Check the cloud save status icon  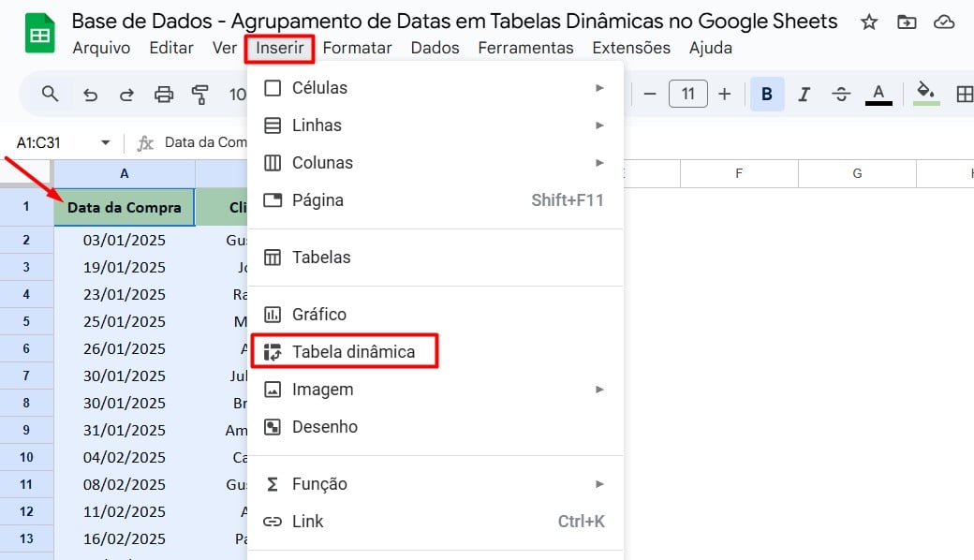click(944, 23)
